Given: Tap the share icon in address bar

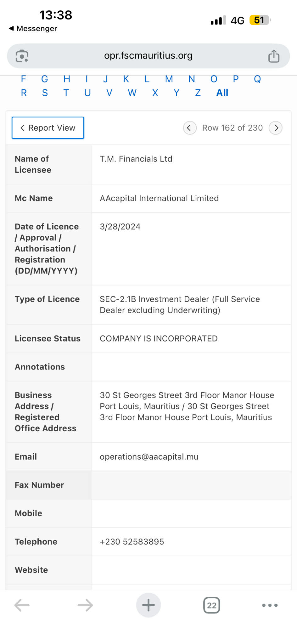Looking at the screenshot, I should point(274,56).
